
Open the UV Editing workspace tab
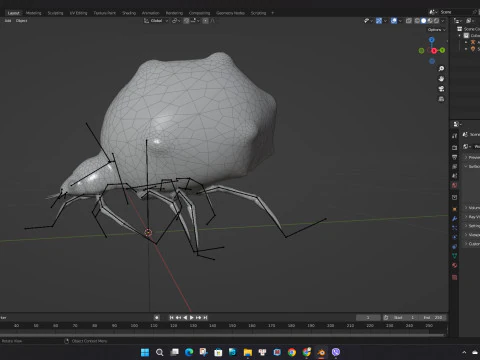[78, 13]
